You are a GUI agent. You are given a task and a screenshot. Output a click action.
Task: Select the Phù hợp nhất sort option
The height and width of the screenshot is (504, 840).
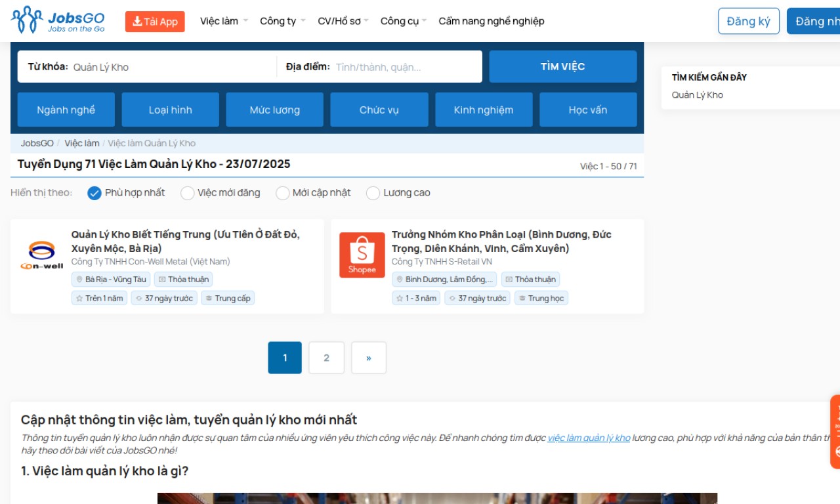coord(127,193)
